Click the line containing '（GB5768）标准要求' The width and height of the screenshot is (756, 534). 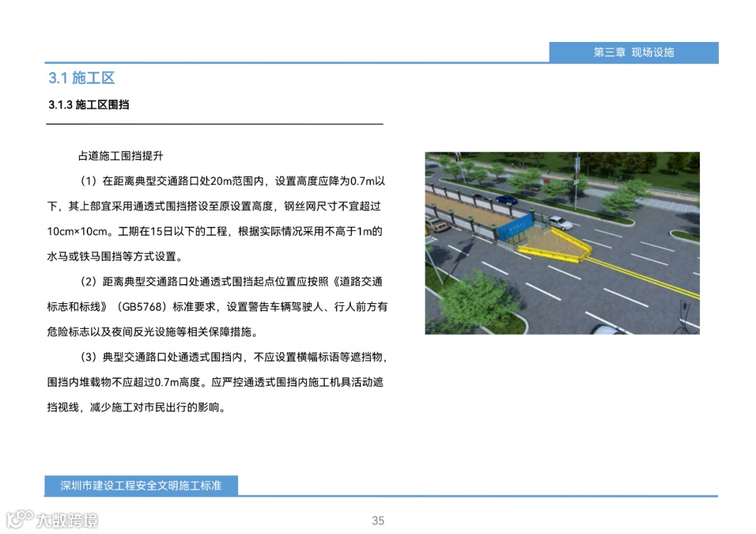(x=217, y=307)
